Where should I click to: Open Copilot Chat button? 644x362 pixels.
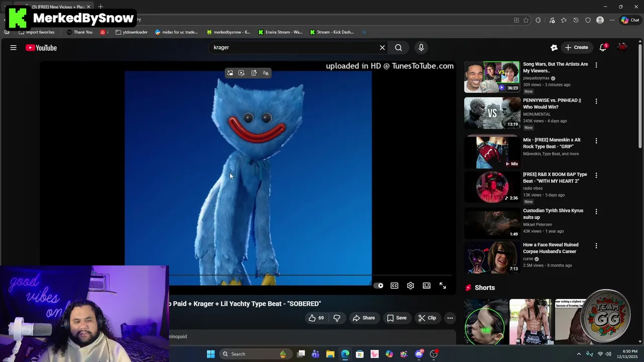pyautogui.click(x=630, y=20)
